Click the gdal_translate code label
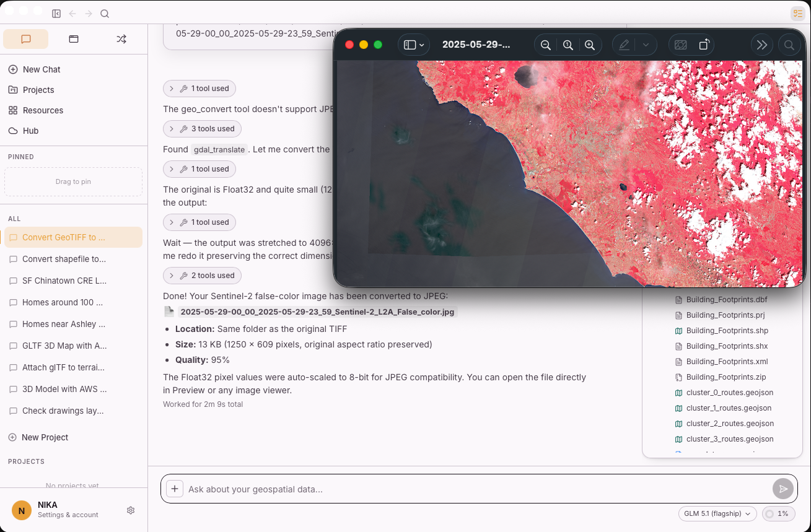 point(219,149)
